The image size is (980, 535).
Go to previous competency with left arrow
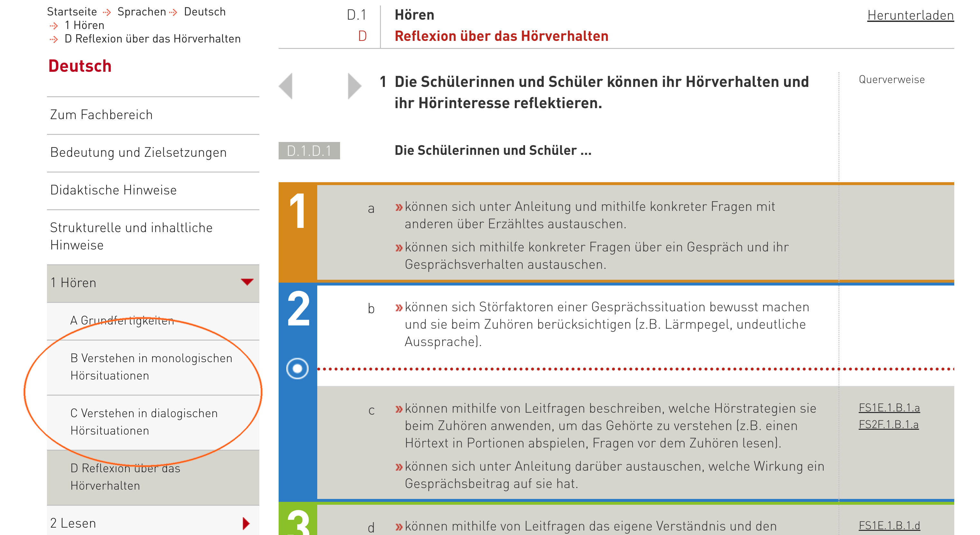pos(286,86)
